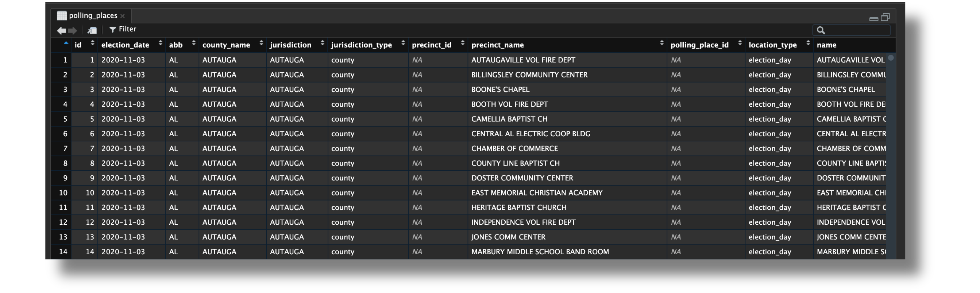The width and height of the screenshot is (980, 293).
Task: Minimize the data viewer pane
Action: 873,18
